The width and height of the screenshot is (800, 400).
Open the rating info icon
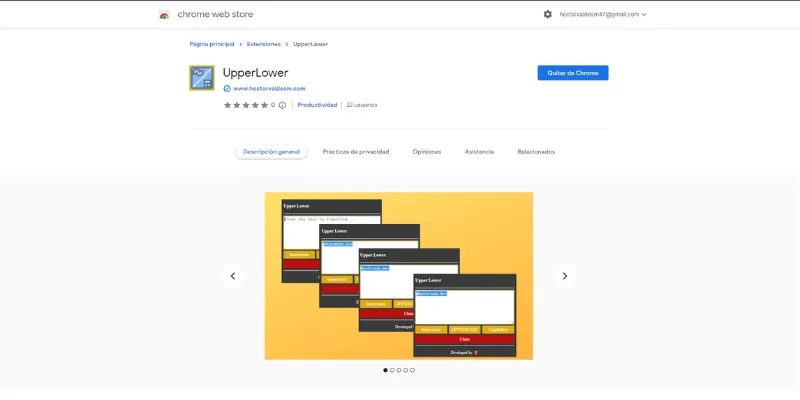click(x=282, y=105)
